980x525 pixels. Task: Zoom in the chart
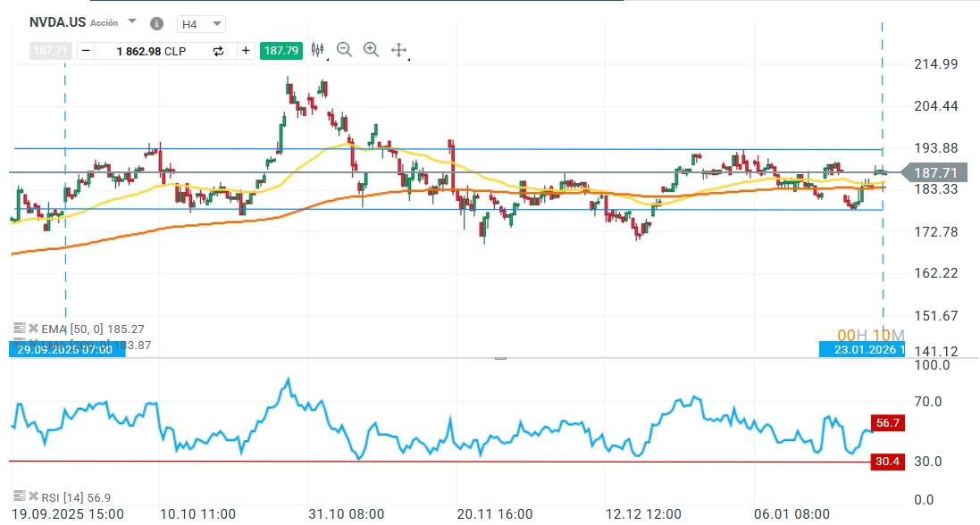[x=372, y=50]
